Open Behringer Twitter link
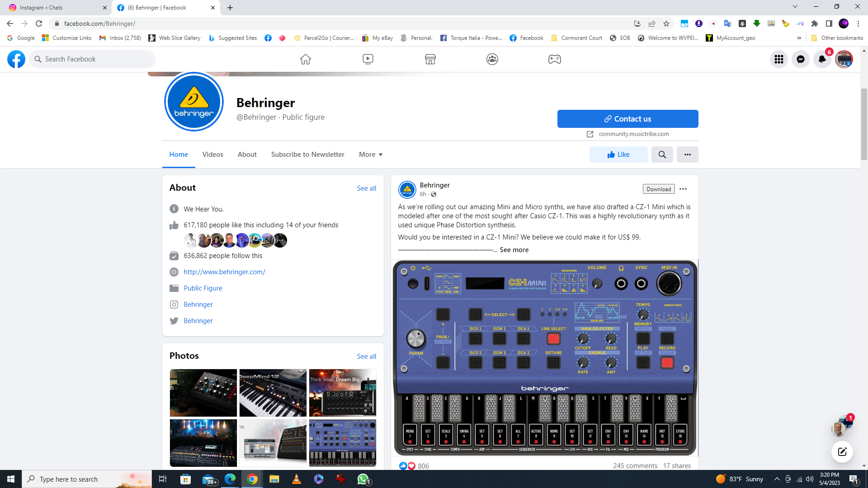 (x=198, y=321)
